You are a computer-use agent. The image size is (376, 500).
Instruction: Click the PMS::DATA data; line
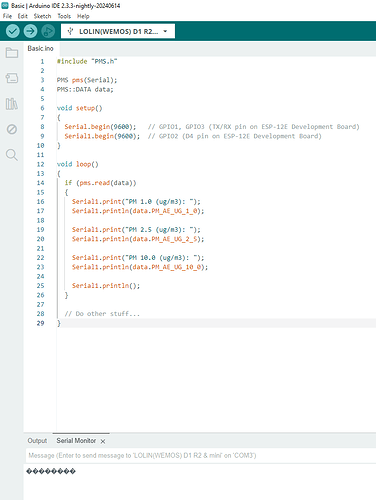click(85, 89)
